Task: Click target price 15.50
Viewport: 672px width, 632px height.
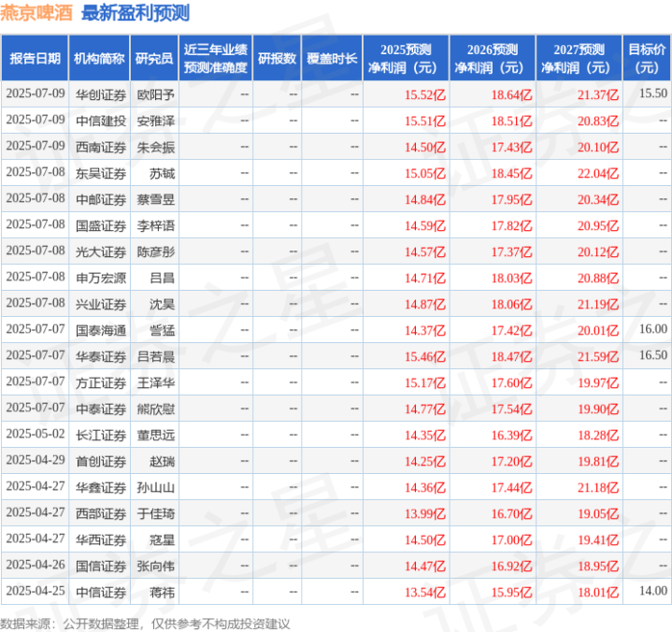Action: point(653,93)
